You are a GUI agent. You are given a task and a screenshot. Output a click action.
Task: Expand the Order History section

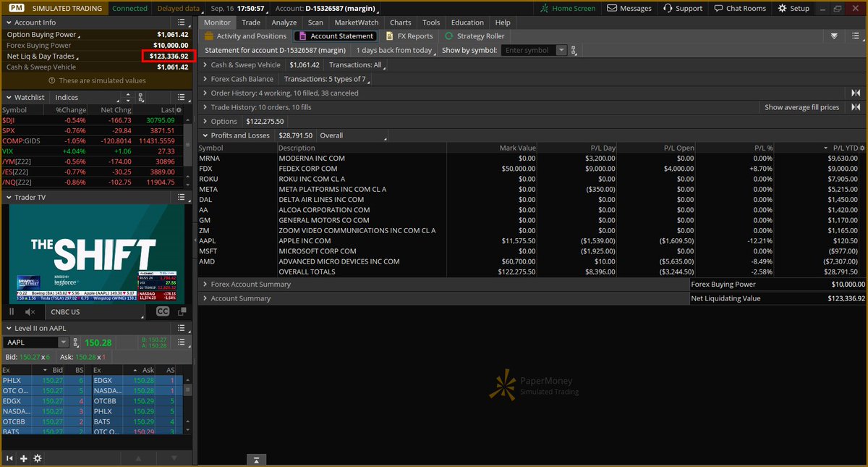tap(205, 93)
